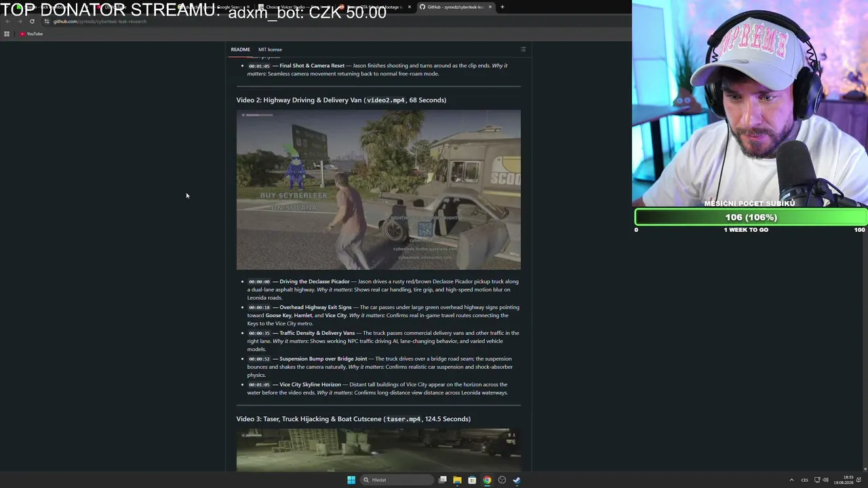Show hidden system tray icons

(x=791, y=480)
